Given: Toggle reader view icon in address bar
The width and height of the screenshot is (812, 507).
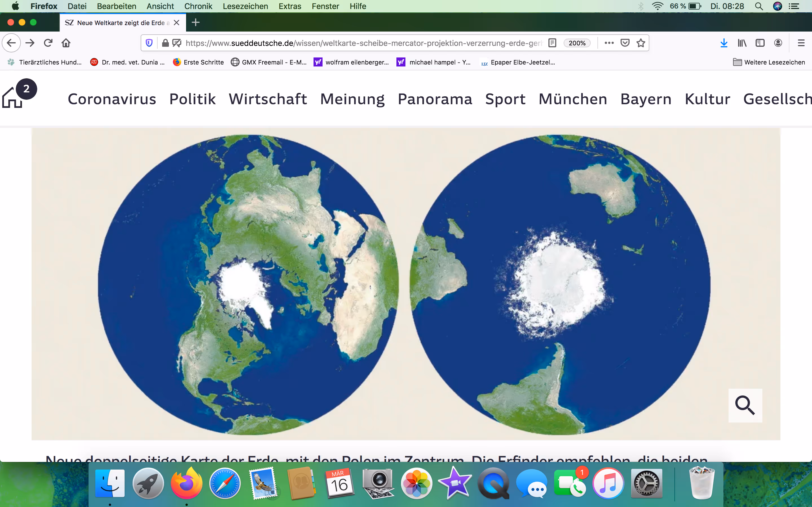Looking at the screenshot, I should click(552, 43).
